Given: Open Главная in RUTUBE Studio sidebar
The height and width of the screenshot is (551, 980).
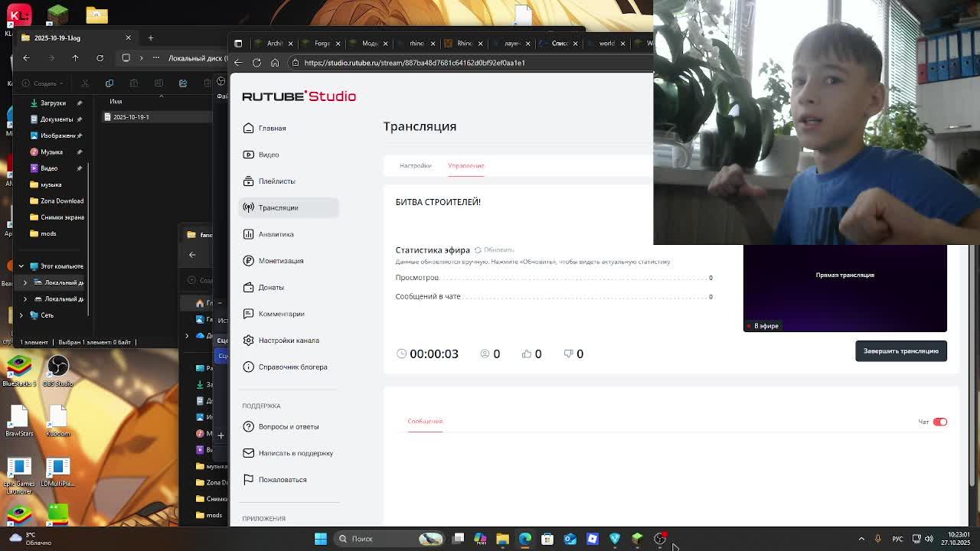Looking at the screenshot, I should 288,128.
